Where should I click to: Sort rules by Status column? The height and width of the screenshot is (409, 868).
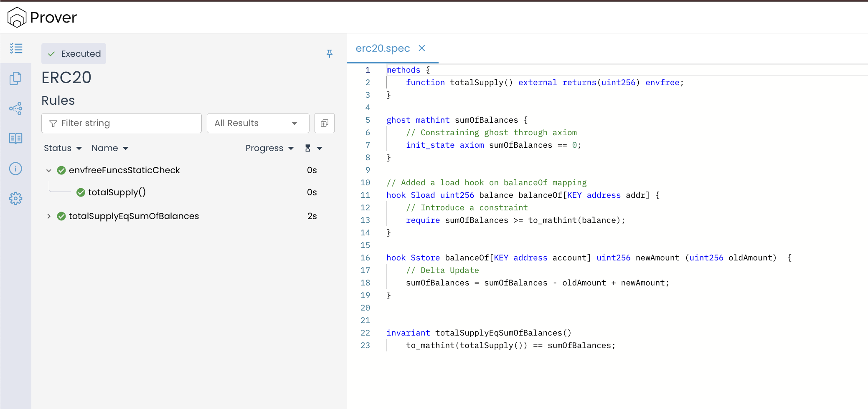pos(63,148)
